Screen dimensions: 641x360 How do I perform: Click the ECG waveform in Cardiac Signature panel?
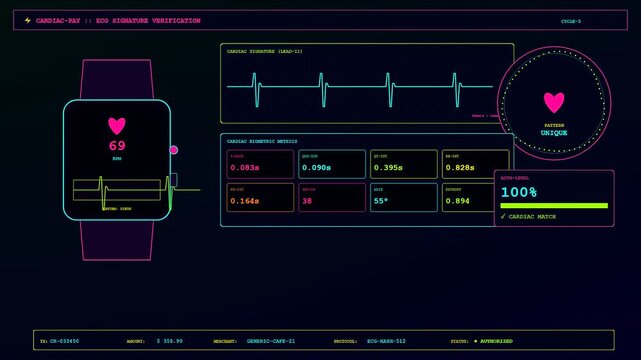coord(360,90)
